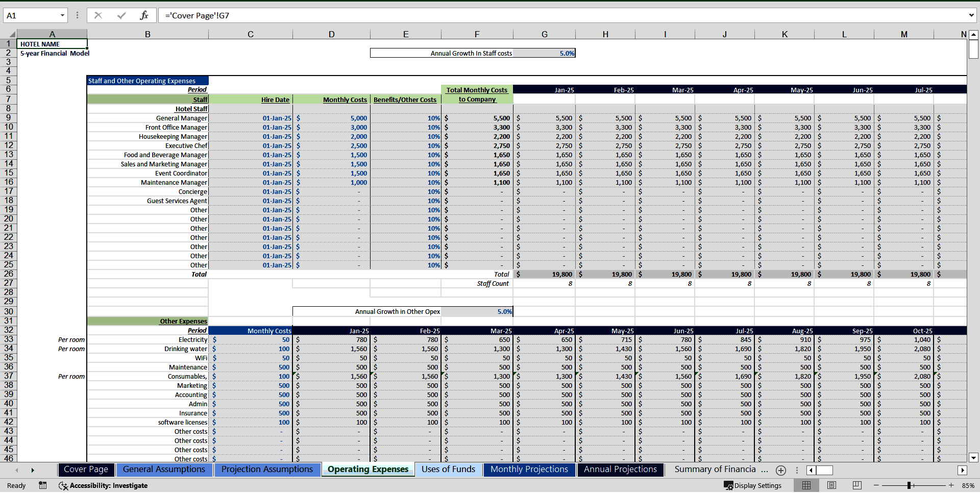
Task: Expand the formula bar with chevron
Action: click(971, 15)
